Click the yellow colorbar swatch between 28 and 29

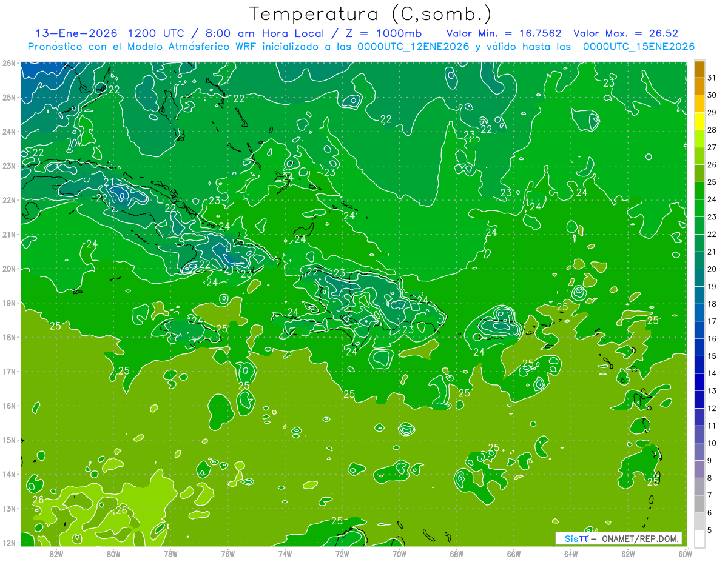[x=699, y=121]
